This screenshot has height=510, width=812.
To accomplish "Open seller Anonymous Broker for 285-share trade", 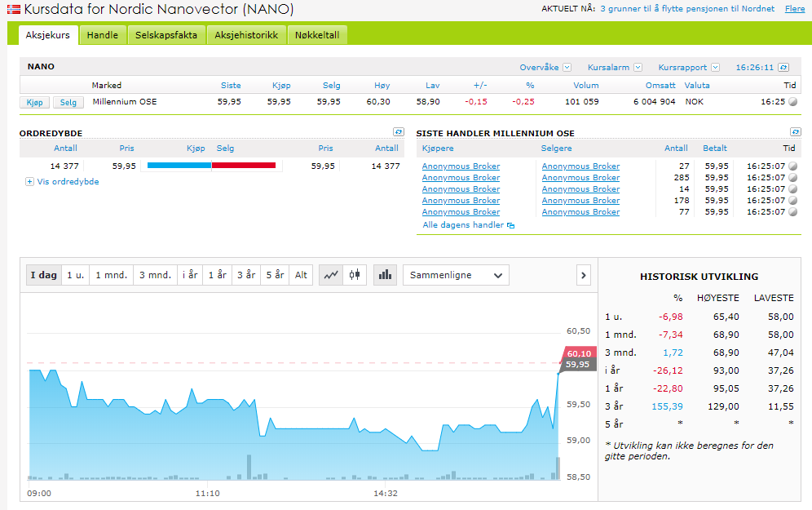I will click(580, 178).
